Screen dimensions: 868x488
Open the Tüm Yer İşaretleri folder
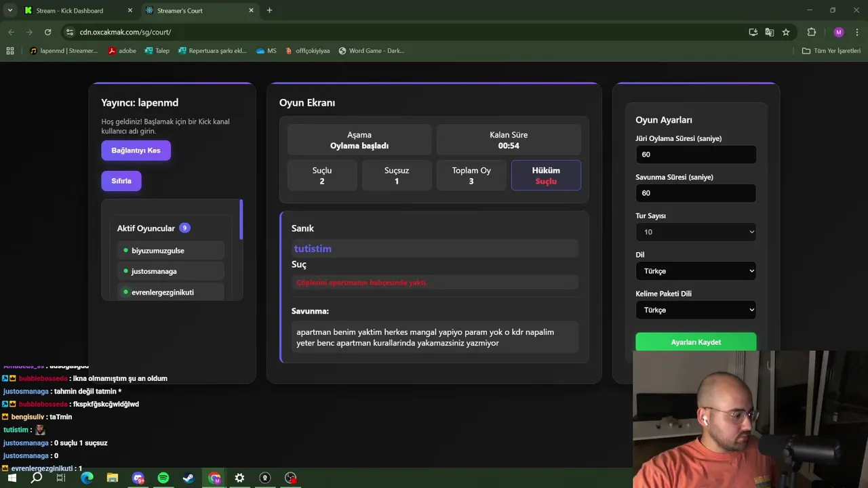[x=831, y=51]
